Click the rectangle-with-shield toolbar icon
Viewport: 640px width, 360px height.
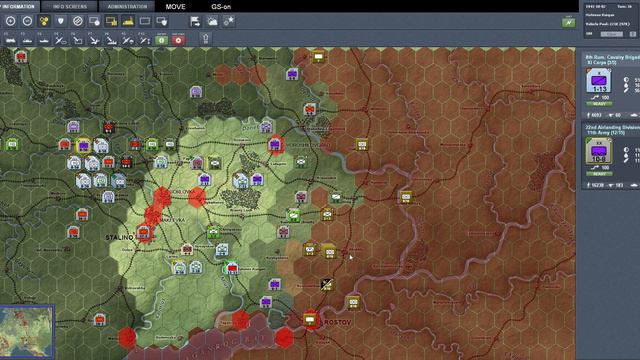coord(162,21)
